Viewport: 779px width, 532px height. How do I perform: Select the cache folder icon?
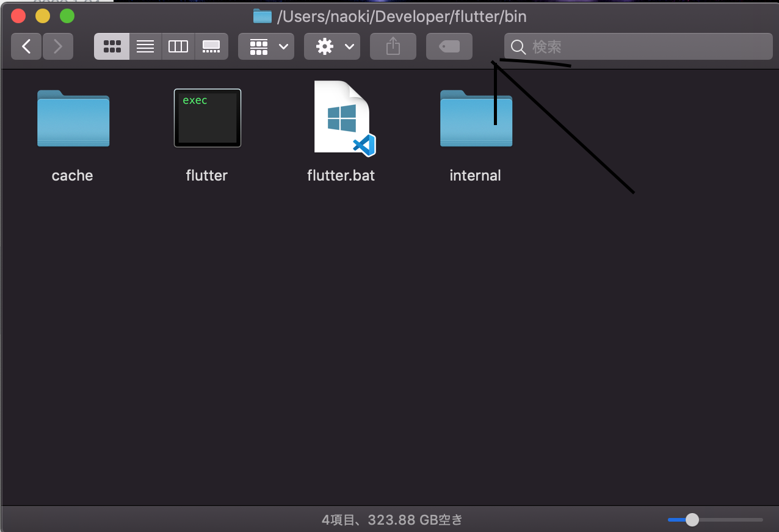pos(73,118)
